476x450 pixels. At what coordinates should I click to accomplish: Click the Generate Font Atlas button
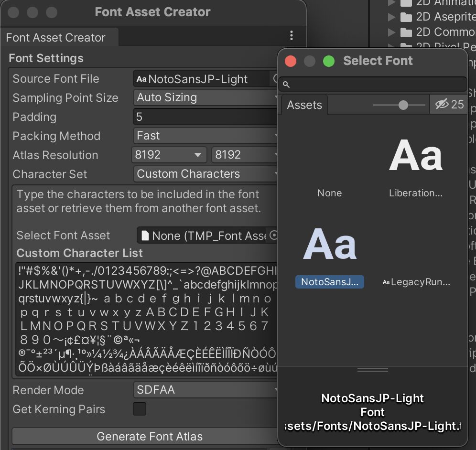pos(150,436)
